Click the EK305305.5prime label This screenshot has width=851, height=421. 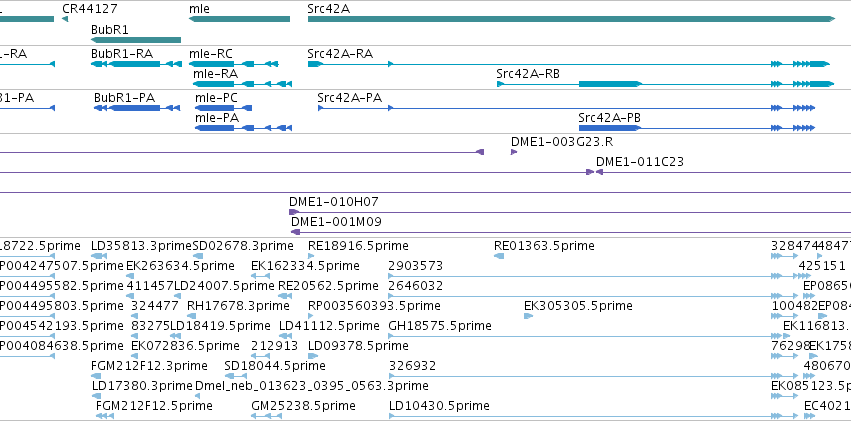(x=578, y=305)
